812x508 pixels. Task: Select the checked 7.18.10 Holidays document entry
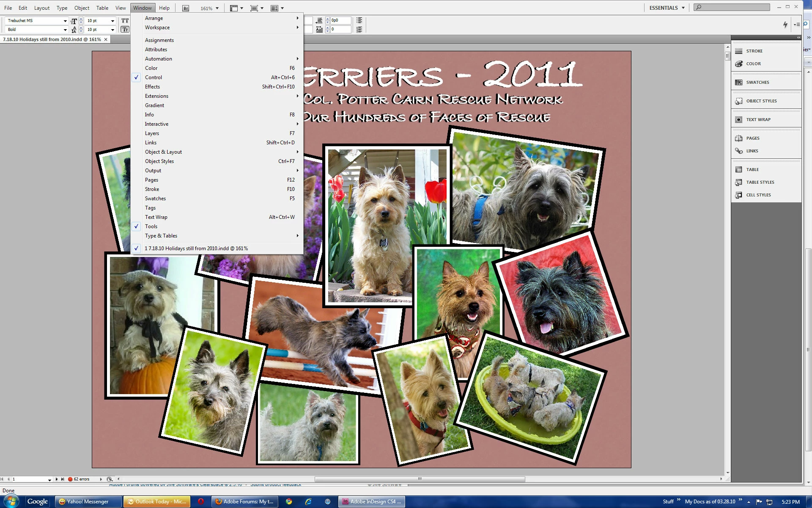196,248
